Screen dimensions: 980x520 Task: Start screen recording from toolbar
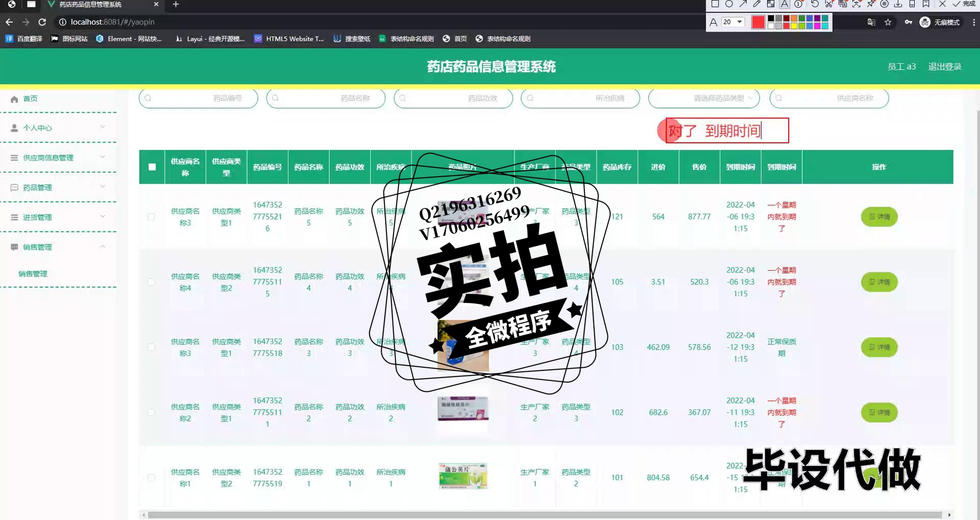885,4
